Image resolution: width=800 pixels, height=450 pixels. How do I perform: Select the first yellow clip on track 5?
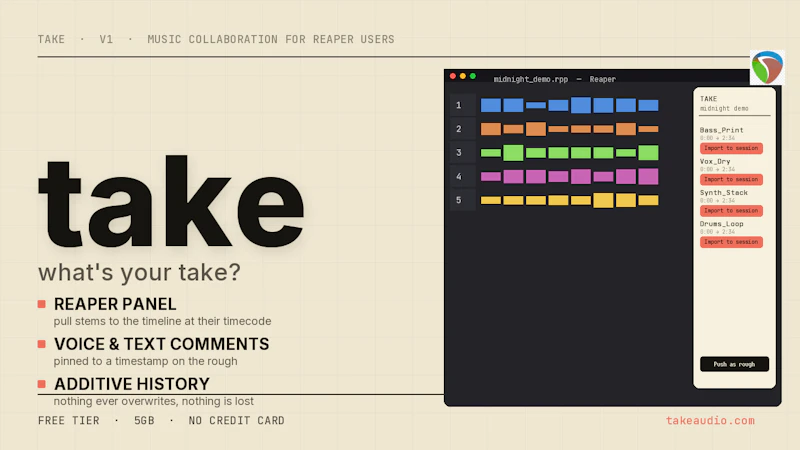point(490,201)
